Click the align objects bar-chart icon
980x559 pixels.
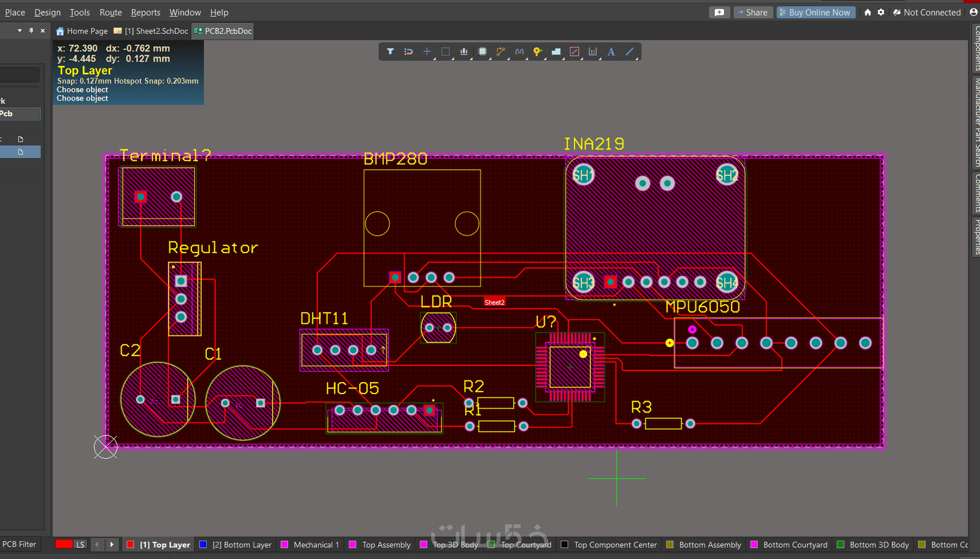click(x=464, y=52)
